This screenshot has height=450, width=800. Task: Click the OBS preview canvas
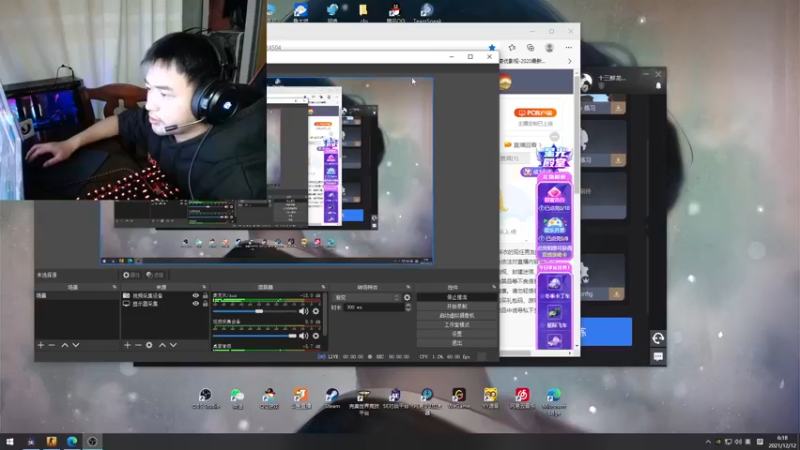[266, 170]
